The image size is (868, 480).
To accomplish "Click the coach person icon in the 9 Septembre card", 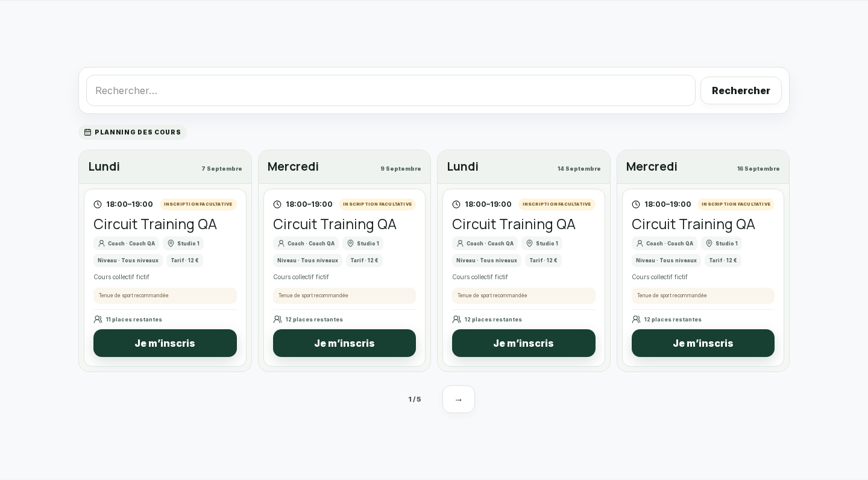I will pyautogui.click(x=281, y=244).
